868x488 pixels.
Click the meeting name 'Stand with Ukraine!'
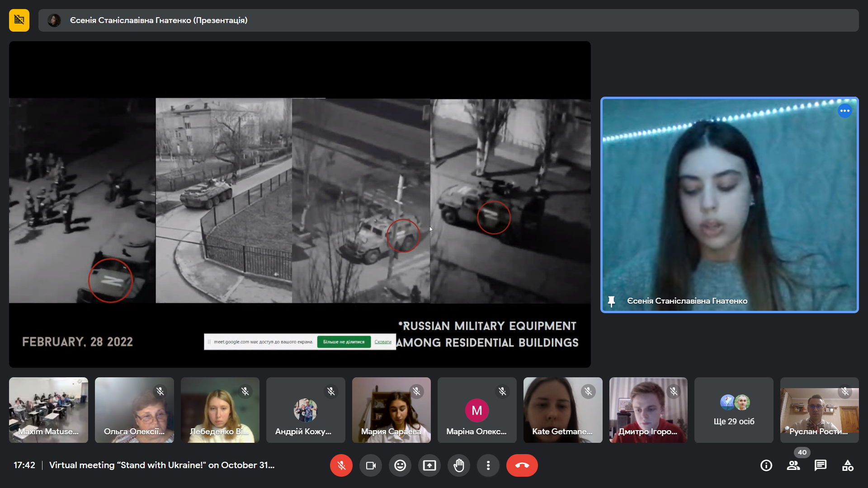[161, 465]
